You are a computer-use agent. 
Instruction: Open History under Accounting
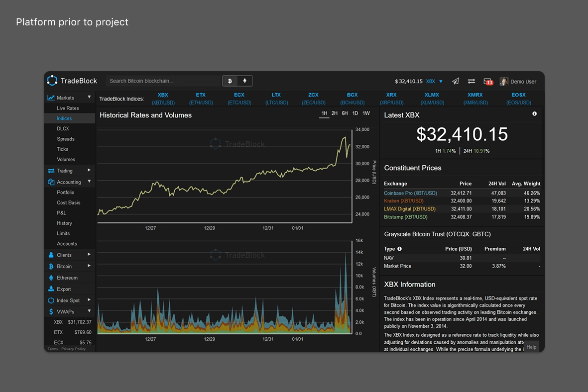(65, 223)
